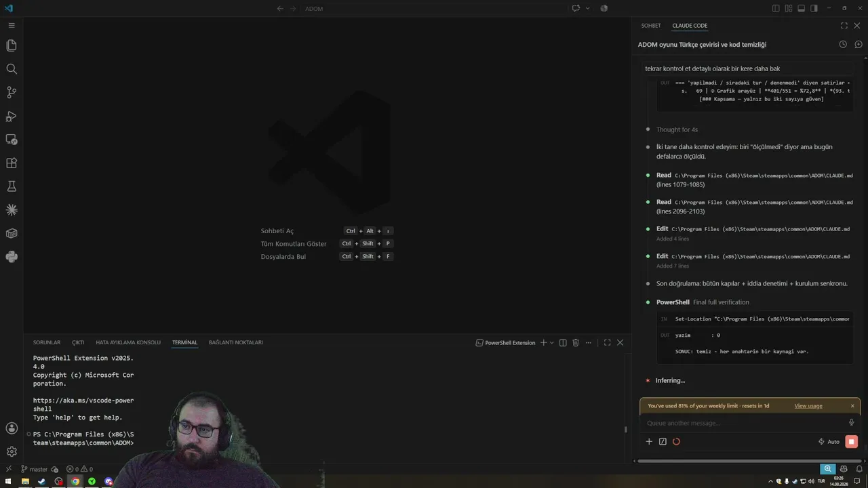Screen dimensions: 868x488
Task: Go back with the navigation arrow
Action: (280, 9)
